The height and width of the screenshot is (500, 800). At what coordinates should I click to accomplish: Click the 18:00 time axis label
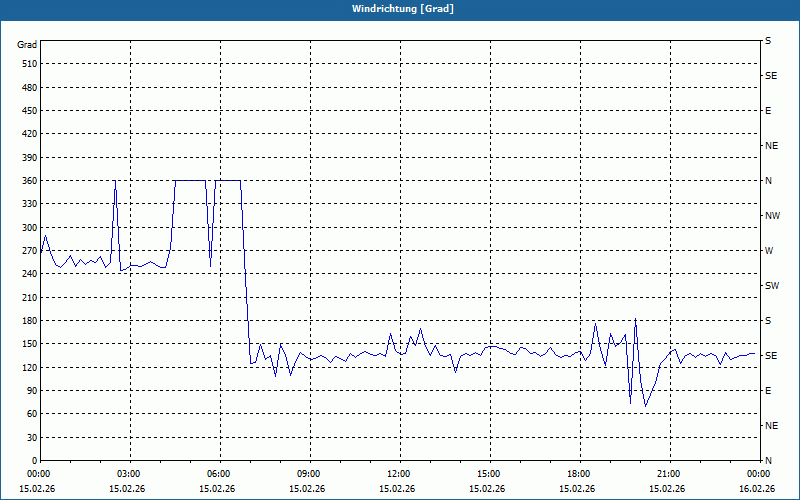[x=578, y=474]
